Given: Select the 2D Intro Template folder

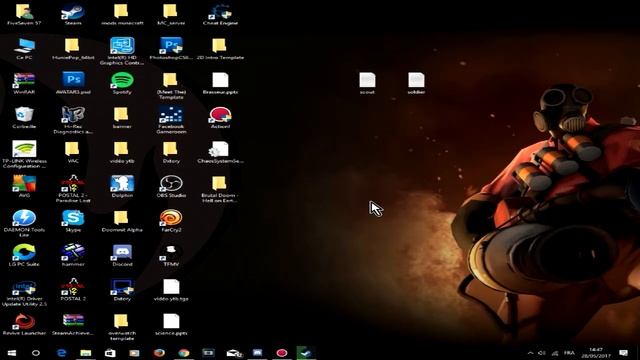Looking at the screenshot, I should (x=220, y=49).
